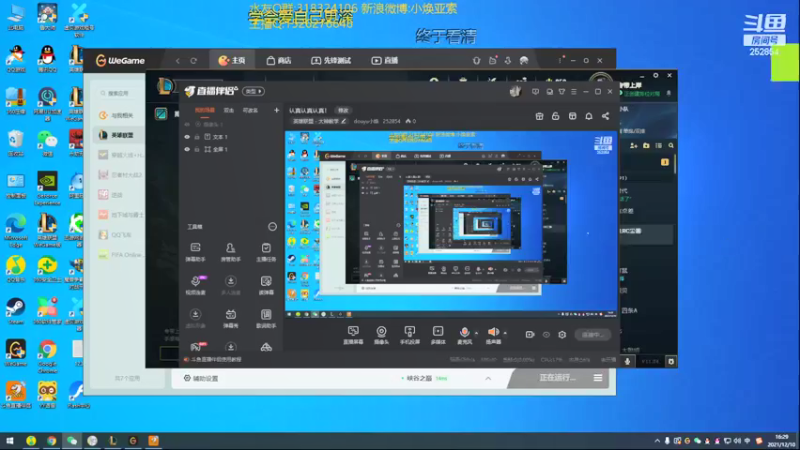Click the 正在运行 game status button

click(557, 378)
